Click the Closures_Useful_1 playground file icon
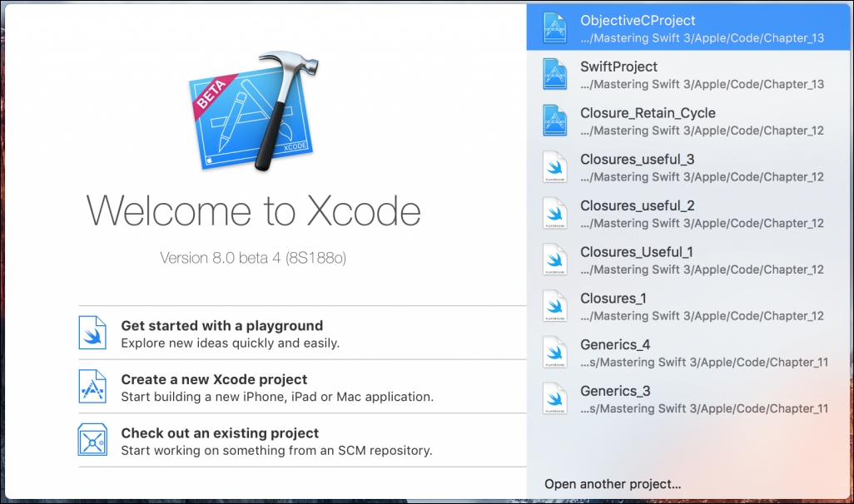The width and height of the screenshot is (854, 504). 554,259
